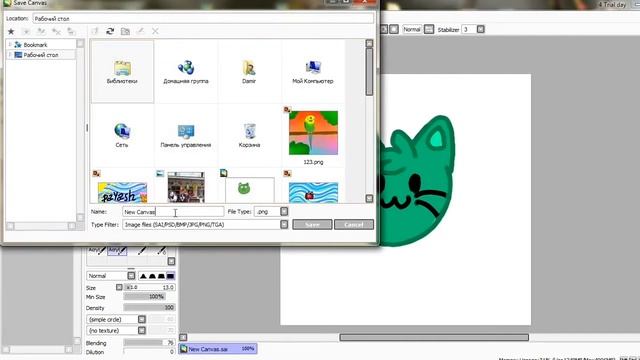Screen dimensions: 640x360
Task: Select the Корзина recycle bin item
Action: pyautogui.click(x=249, y=136)
